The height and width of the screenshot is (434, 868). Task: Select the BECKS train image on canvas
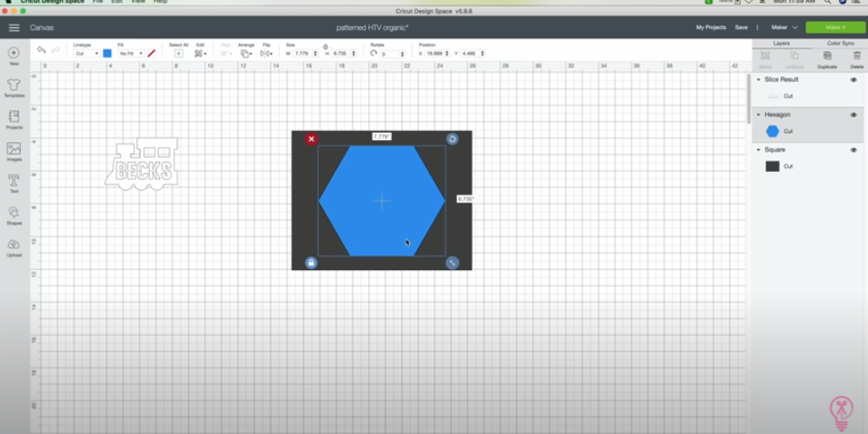[x=142, y=164]
